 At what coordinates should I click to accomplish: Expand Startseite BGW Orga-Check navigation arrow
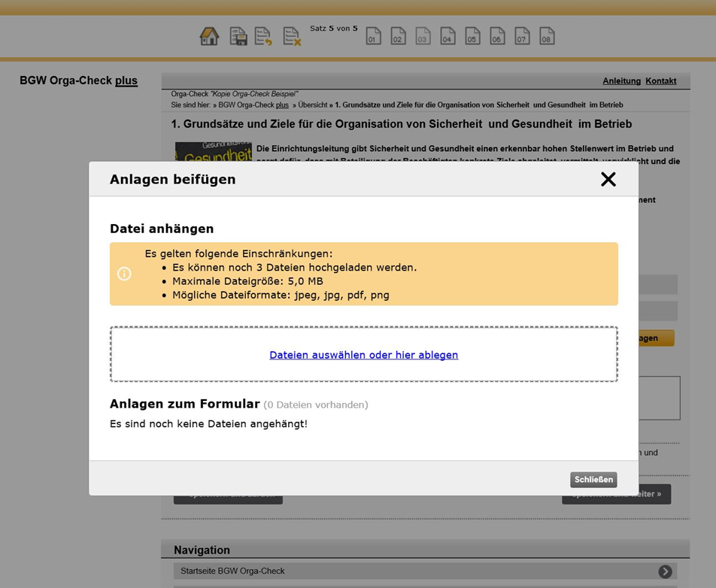tap(665, 571)
